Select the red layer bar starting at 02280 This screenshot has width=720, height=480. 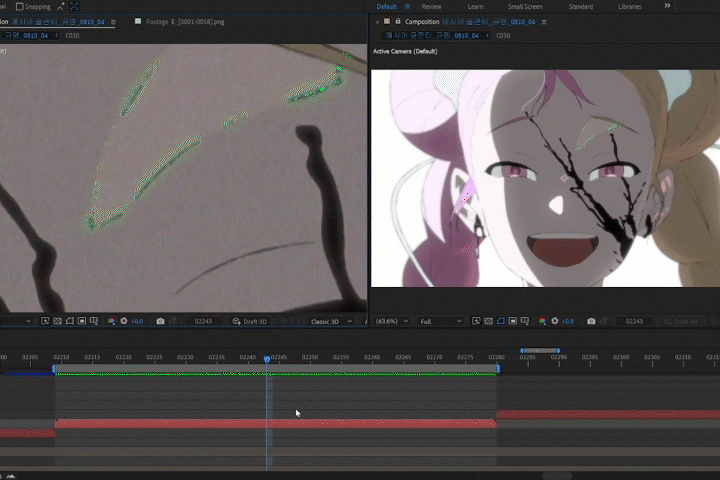(x=608, y=414)
